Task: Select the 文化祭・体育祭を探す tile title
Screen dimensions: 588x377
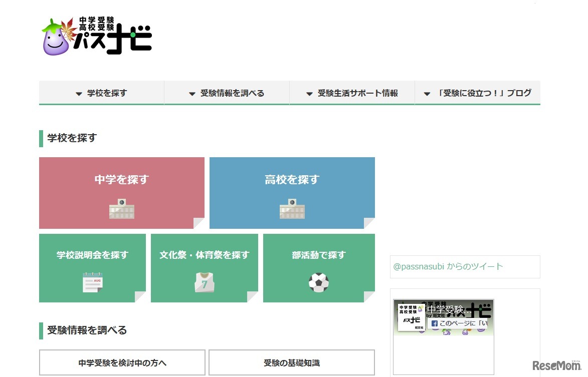Action: click(205, 255)
